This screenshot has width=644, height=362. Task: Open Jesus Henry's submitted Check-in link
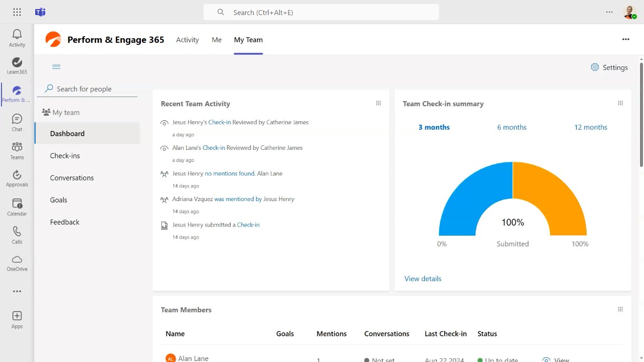coord(248,225)
